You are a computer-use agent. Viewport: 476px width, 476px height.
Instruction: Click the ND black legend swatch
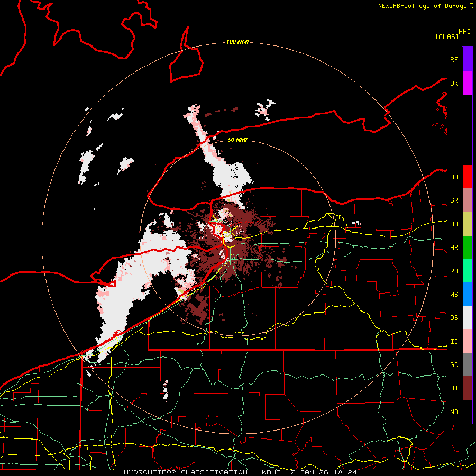(467, 411)
